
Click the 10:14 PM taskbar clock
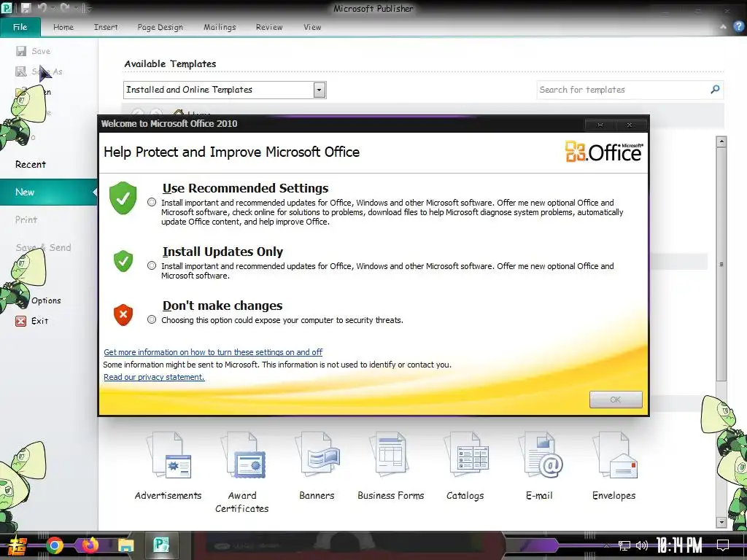tap(679, 545)
